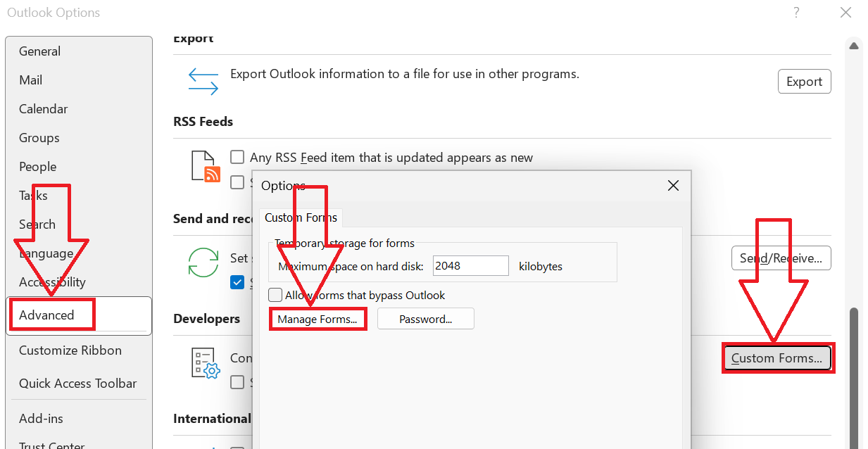The image size is (868, 449).
Task: Click the Export arrows icon
Action: pos(203,82)
